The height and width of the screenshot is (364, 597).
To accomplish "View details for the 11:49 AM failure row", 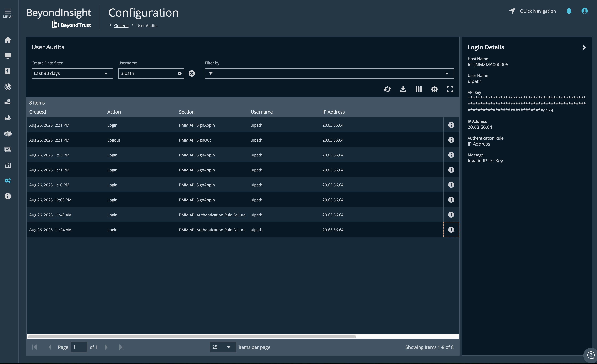I will point(451,215).
